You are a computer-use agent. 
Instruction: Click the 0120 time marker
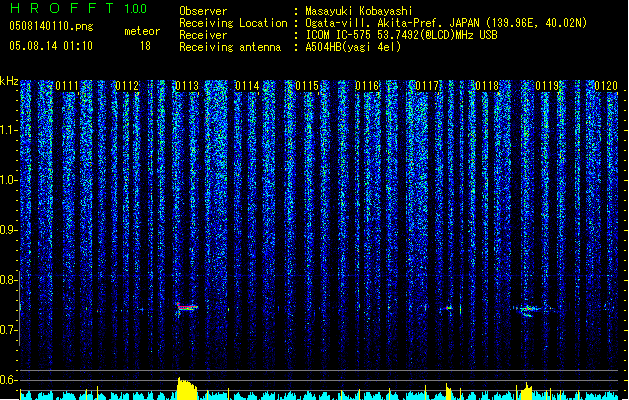(x=606, y=86)
